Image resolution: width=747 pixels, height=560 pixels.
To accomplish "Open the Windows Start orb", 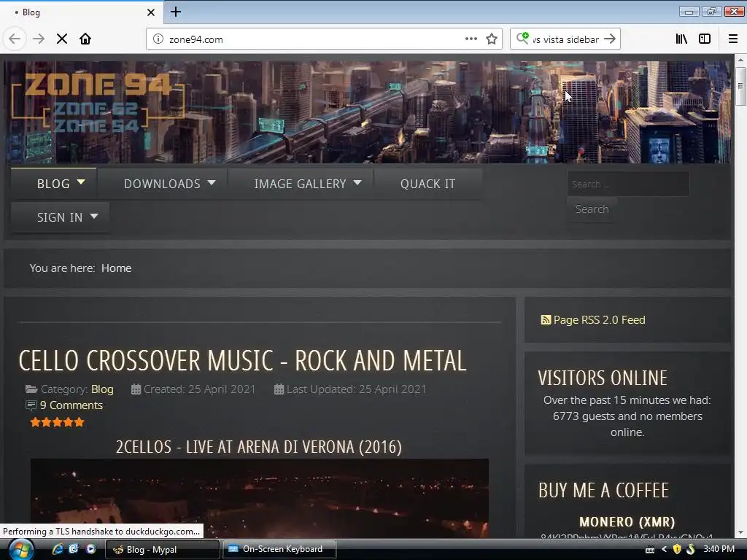I will pos(22,550).
